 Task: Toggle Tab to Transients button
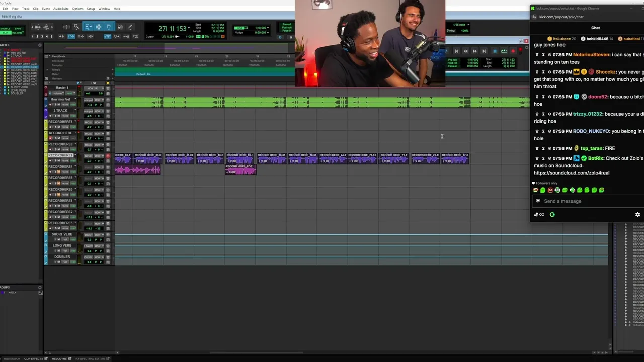[61, 36]
